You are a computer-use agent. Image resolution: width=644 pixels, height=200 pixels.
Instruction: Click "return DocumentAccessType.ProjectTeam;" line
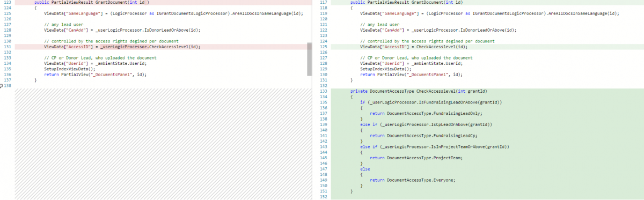(x=416, y=158)
